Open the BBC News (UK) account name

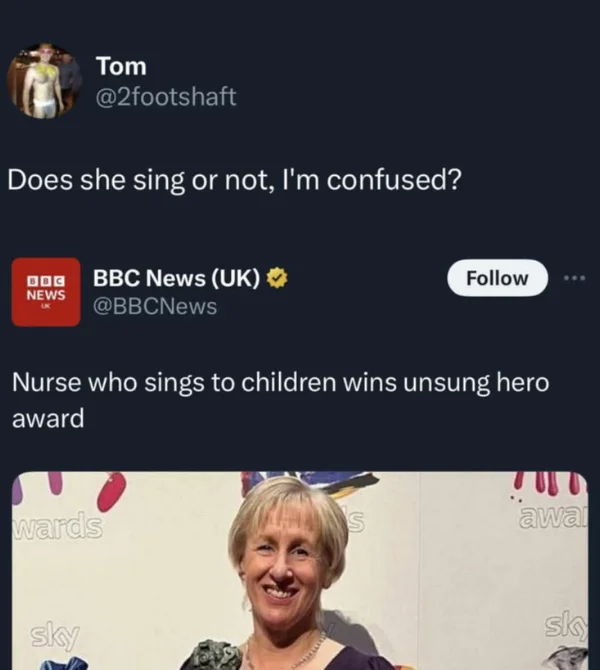(x=177, y=279)
